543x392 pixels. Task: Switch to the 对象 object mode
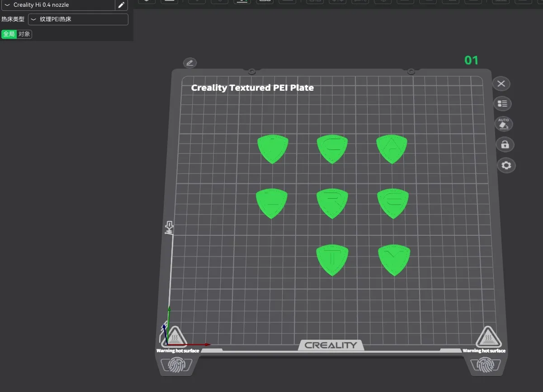24,34
